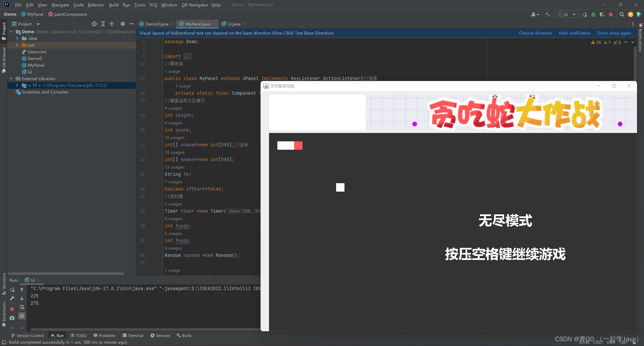Click Don't show again link
644x346 pixels.
click(x=614, y=33)
